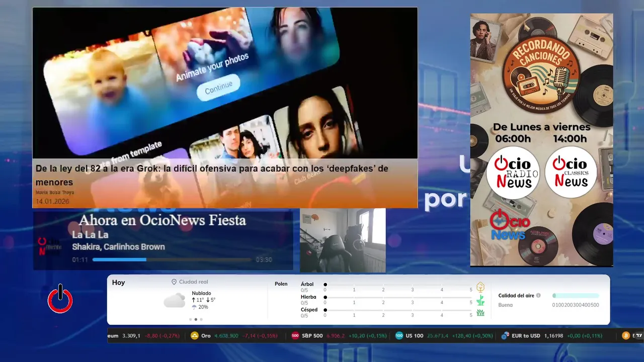The width and height of the screenshot is (644, 362).
Task: Click the Continue button in the news image
Action: pyautogui.click(x=218, y=87)
